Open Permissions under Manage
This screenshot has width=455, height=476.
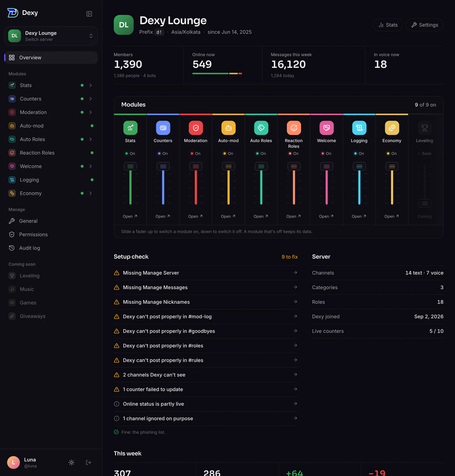[x=51, y=234]
